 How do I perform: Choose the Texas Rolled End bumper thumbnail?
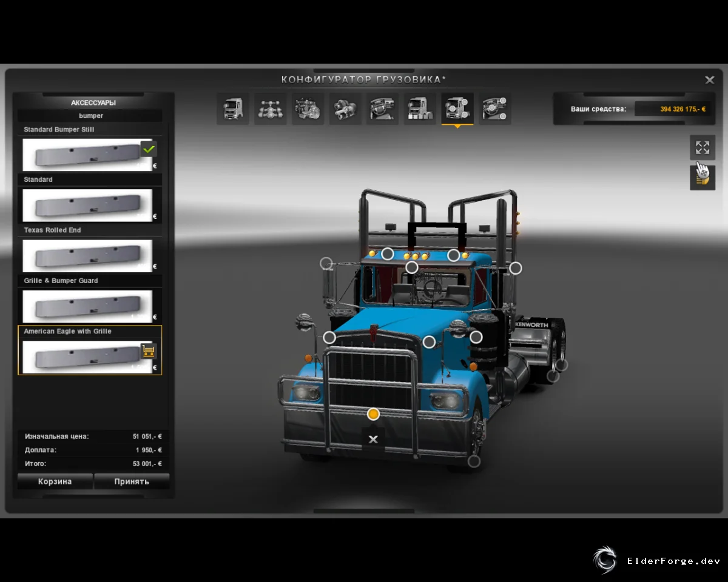(87, 256)
